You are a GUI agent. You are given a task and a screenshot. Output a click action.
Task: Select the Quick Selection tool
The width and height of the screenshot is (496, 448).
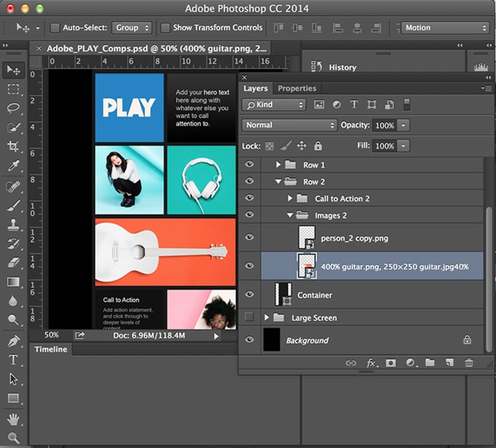pyautogui.click(x=13, y=127)
